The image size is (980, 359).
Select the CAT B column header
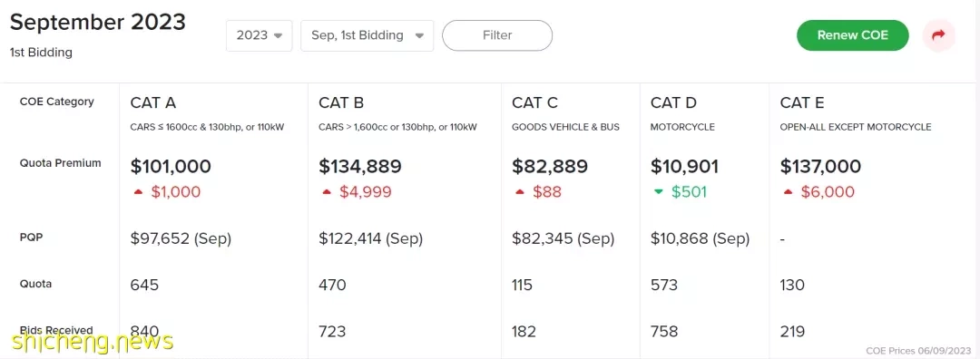[341, 102]
